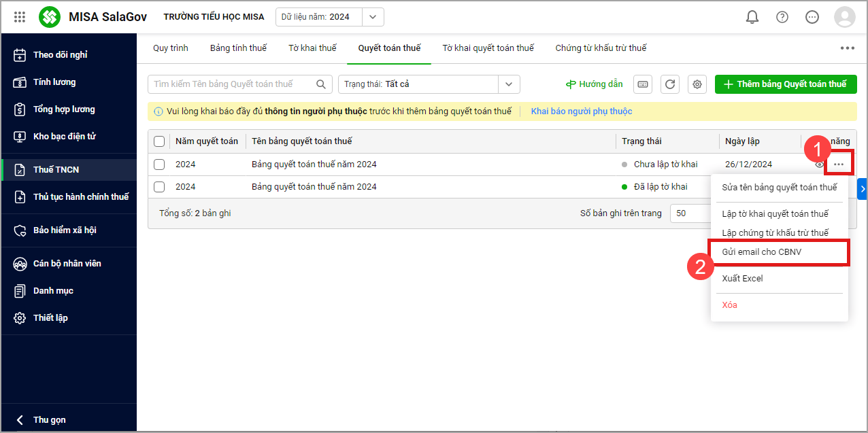
Task: Open the 'Trạng thái: Tất cả' filter dropdown
Action: click(508, 84)
